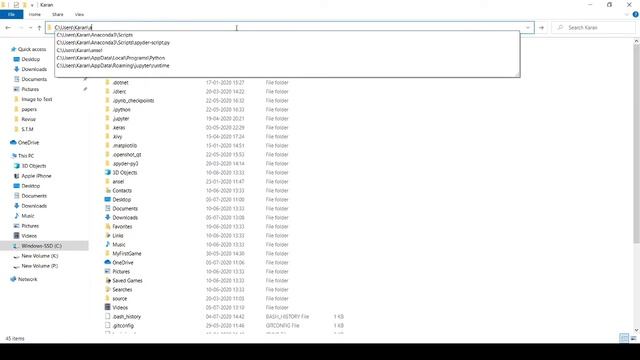Open the S.T.M folder shortcut
Screen dimensions: 640x360
(27, 129)
